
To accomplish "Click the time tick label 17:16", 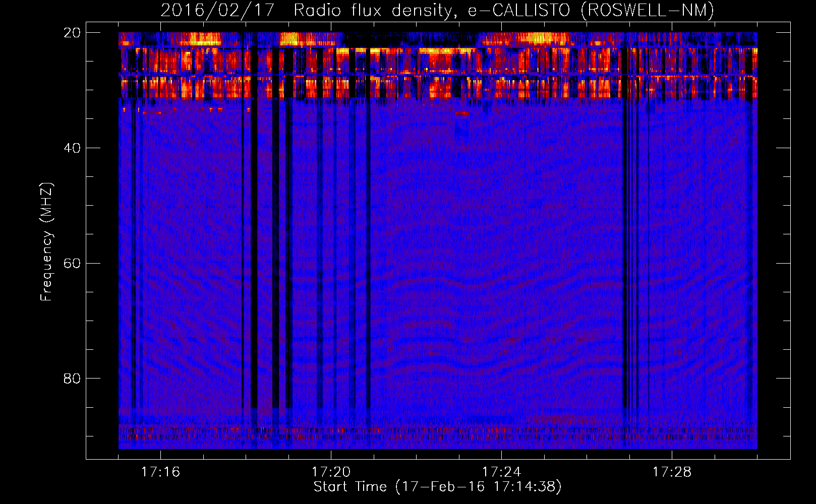I will (x=160, y=472).
